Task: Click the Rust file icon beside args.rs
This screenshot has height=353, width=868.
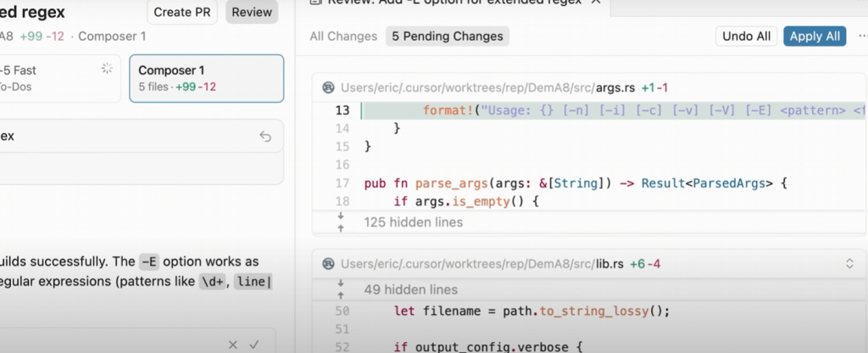Action: pos(328,87)
